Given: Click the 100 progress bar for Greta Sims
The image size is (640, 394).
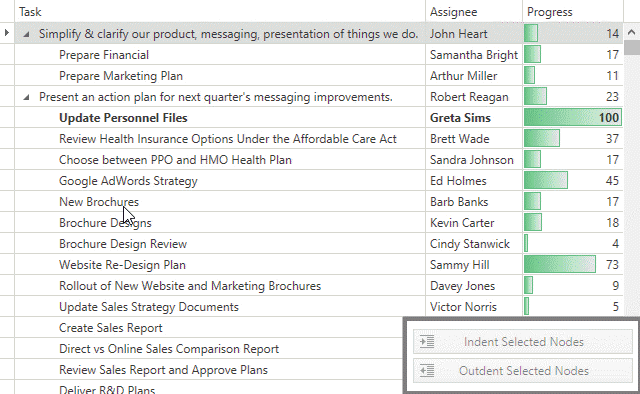Looking at the screenshot, I should [573, 118].
